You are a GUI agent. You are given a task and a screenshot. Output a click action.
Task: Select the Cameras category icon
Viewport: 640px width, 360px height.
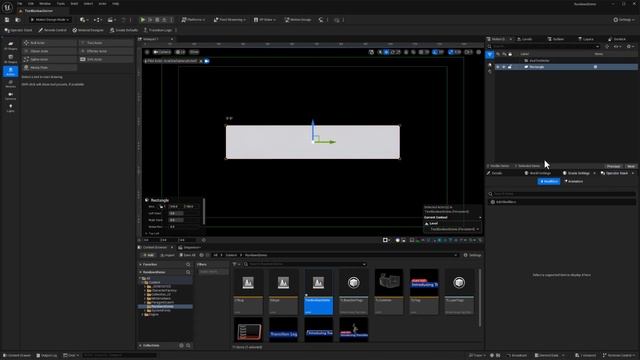pyautogui.click(x=10, y=96)
